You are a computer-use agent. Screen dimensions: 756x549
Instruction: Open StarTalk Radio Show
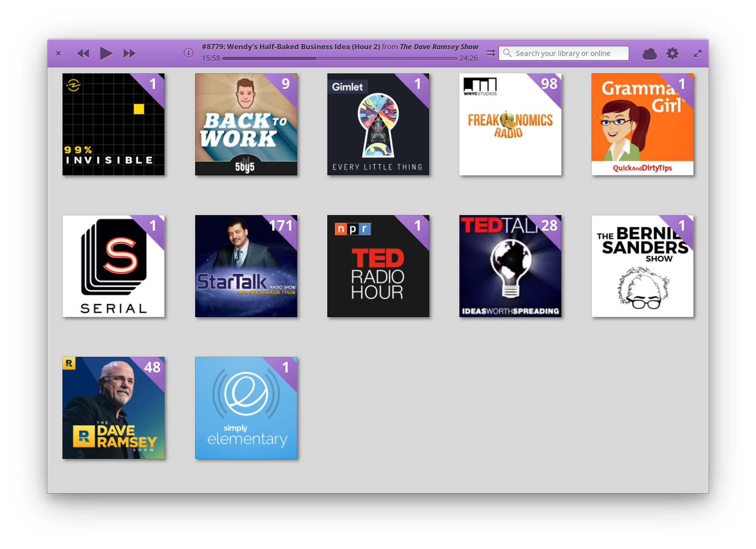(x=246, y=266)
